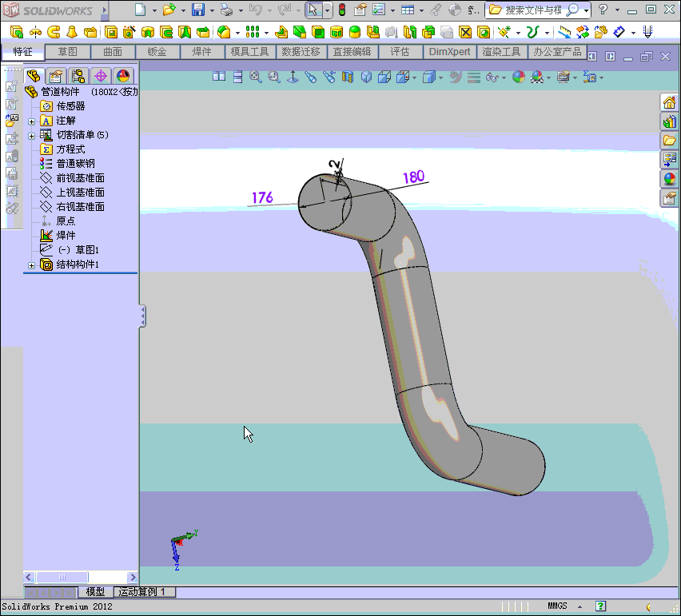Open the 模型 bottom tab
681x616 pixels.
click(x=95, y=592)
